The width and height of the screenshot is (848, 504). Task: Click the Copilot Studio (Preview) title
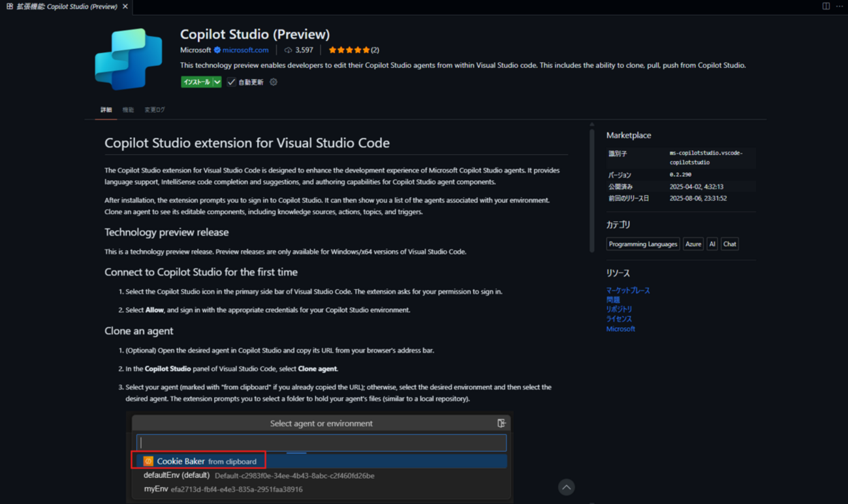(255, 34)
